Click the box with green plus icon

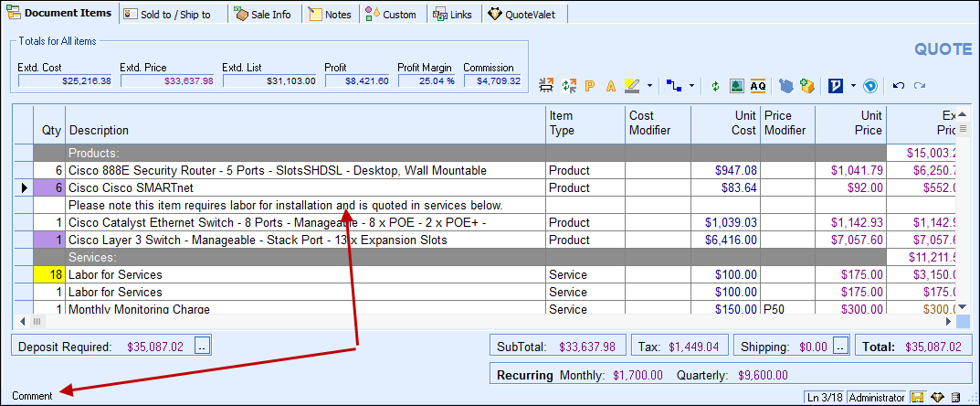point(806,86)
